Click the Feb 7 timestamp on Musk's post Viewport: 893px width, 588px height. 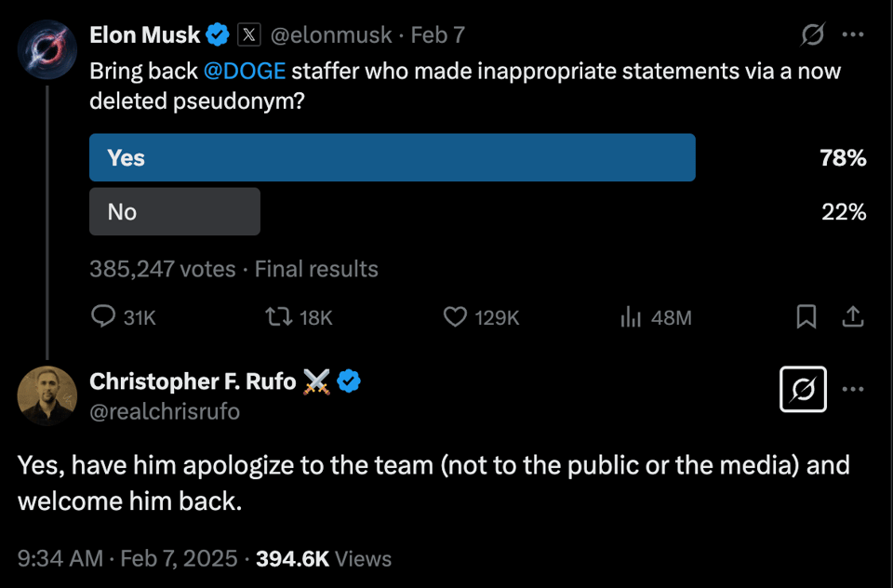[438, 35]
